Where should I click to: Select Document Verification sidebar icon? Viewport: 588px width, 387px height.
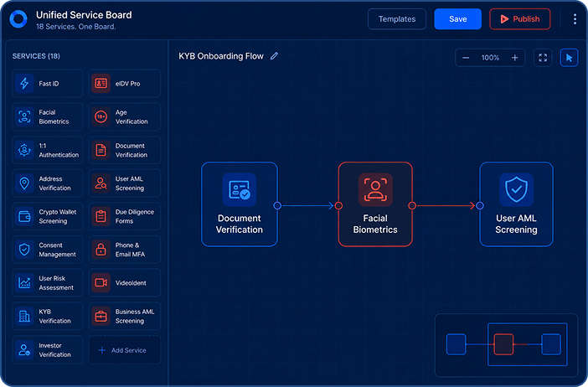(101, 150)
